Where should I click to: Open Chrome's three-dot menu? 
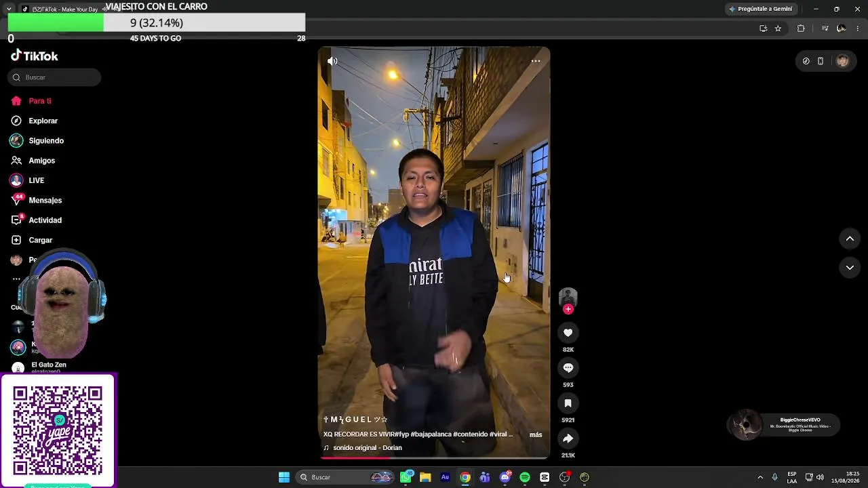(858, 28)
